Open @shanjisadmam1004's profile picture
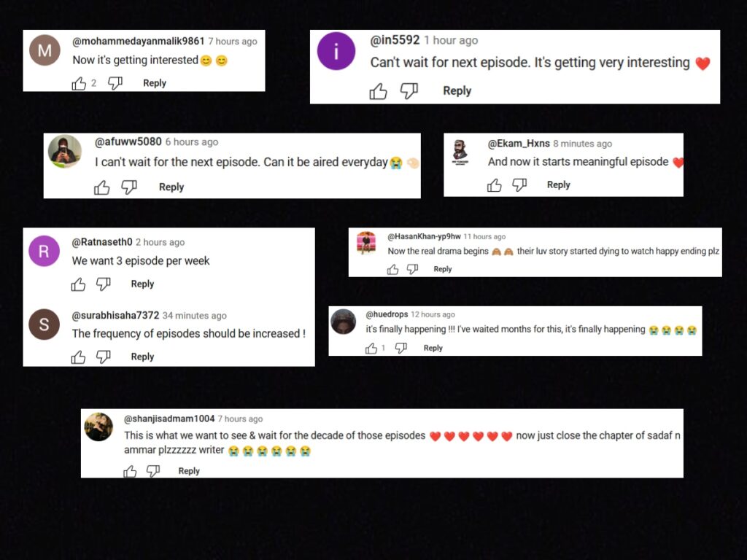Screen dimensions: 747x560 click(x=98, y=427)
